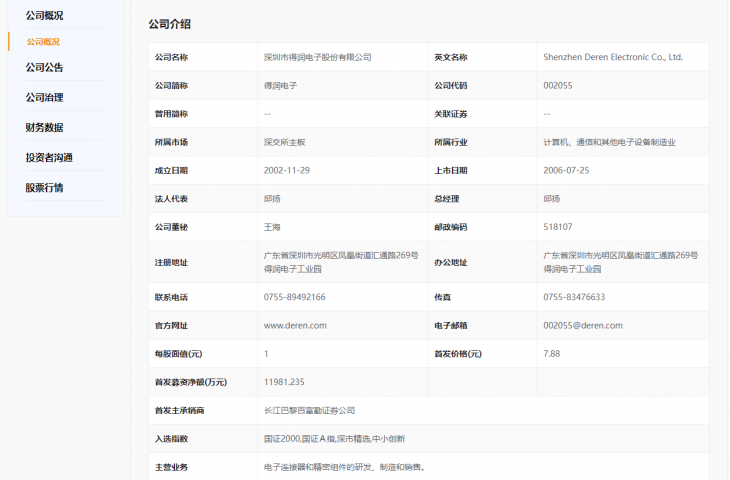Select English name Shenzhen Deren Electronic Co., Ltd.
Viewport: 730px width, 480px height.
[613, 57]
